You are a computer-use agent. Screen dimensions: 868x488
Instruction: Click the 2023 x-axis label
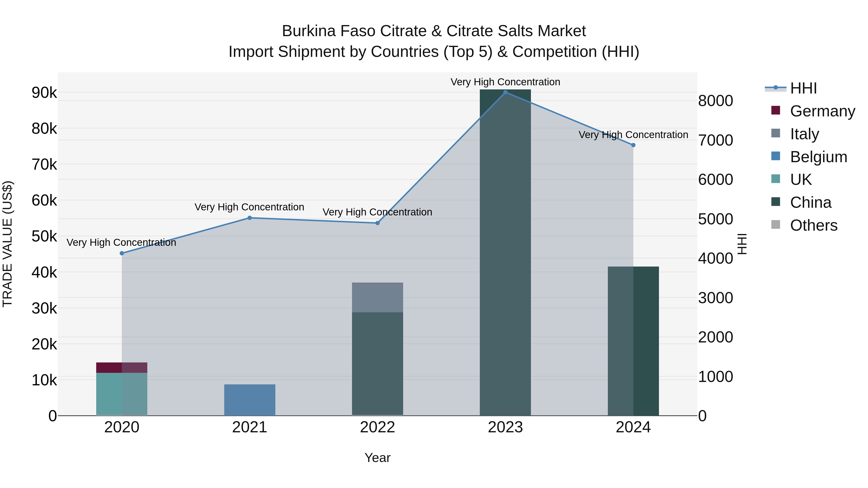click(505, 427)
